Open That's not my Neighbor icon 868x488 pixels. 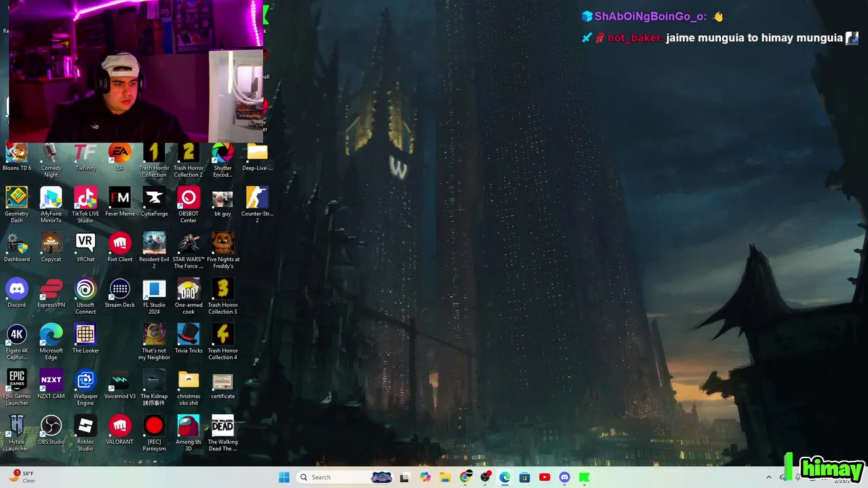(x=154, y=342)
